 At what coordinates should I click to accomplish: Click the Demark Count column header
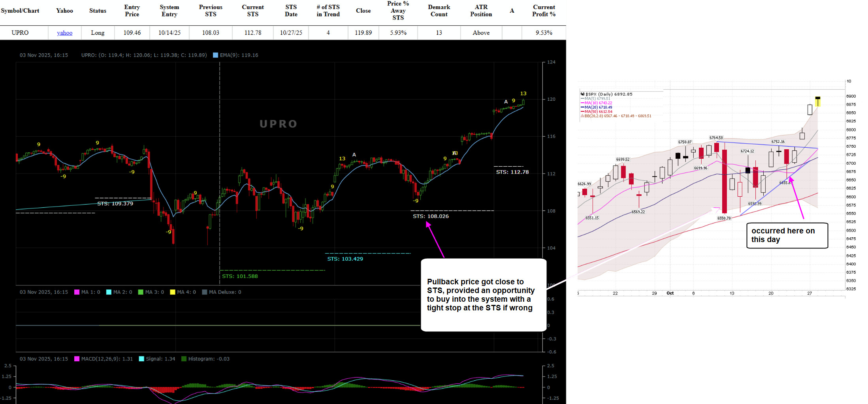coord(439,11)
